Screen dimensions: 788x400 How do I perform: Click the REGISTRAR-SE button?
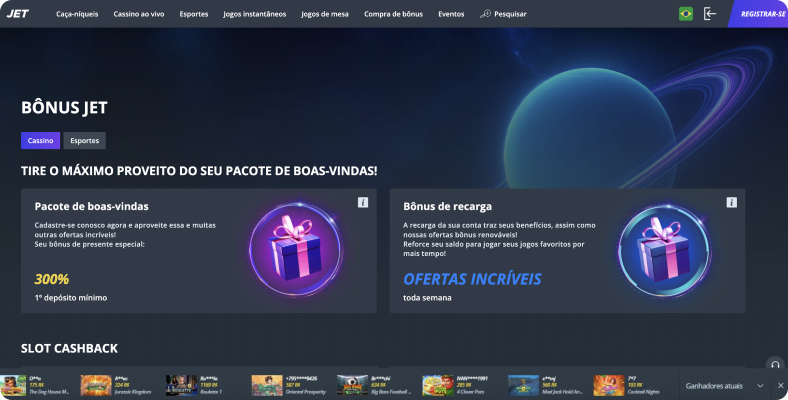pos(759,14)
